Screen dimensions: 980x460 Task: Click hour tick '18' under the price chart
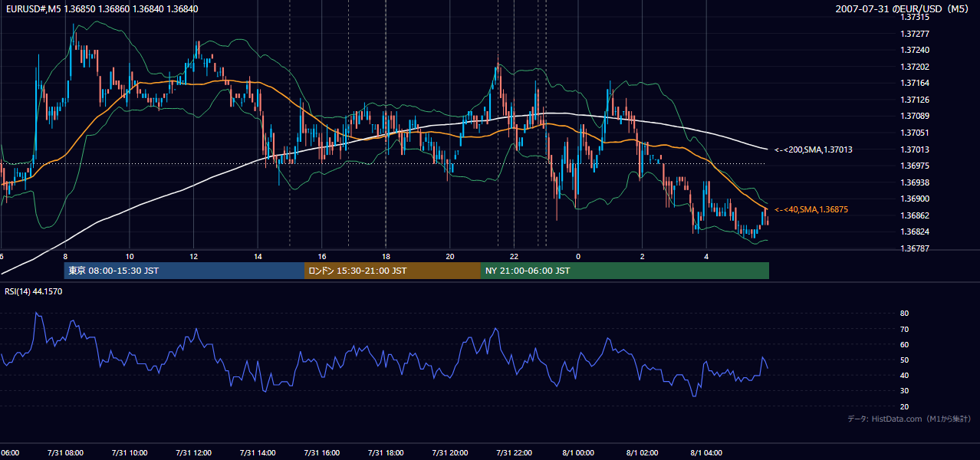coord(386,256)
